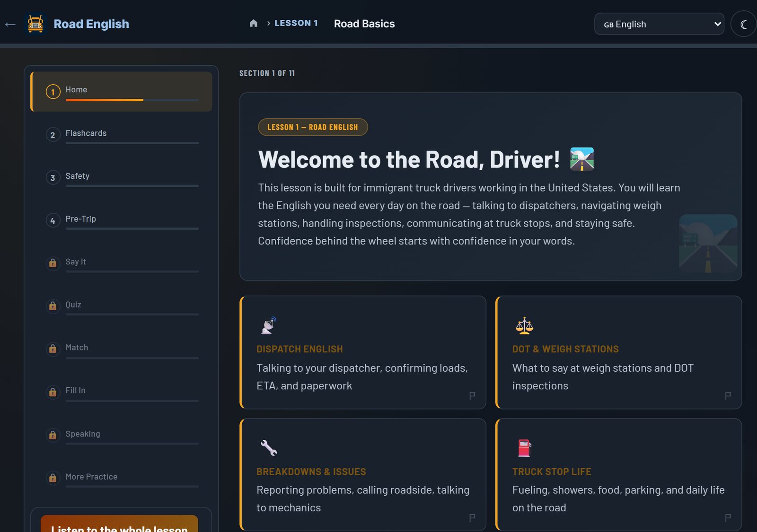Click the lock icon beside More Practice
The image size is (757, 532).
[53, 478]
